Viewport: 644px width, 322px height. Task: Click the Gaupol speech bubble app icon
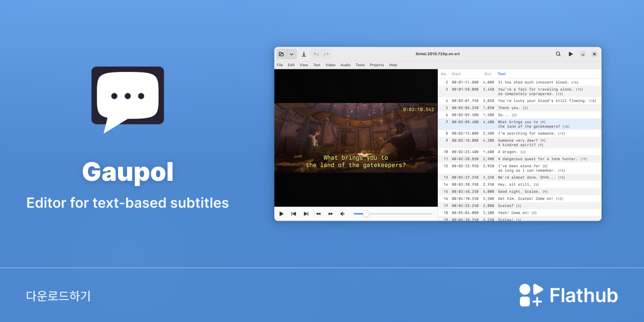click(x=128, y=99)
